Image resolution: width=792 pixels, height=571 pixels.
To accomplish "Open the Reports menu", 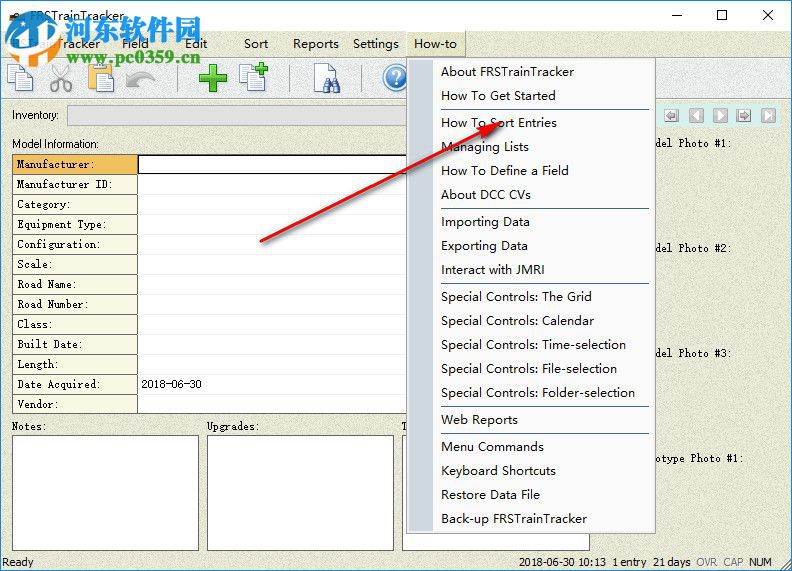I will [x=316, y=44].
